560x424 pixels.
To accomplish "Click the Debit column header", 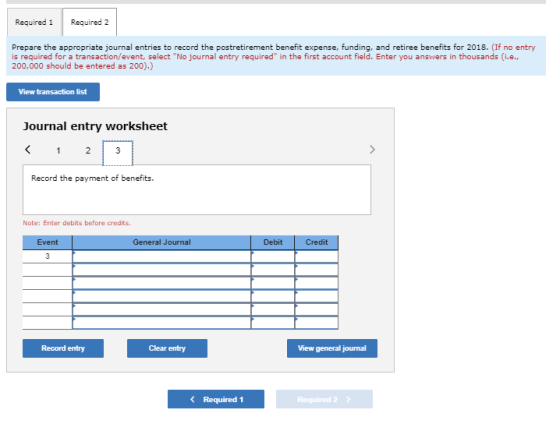I will pos(273,242).
